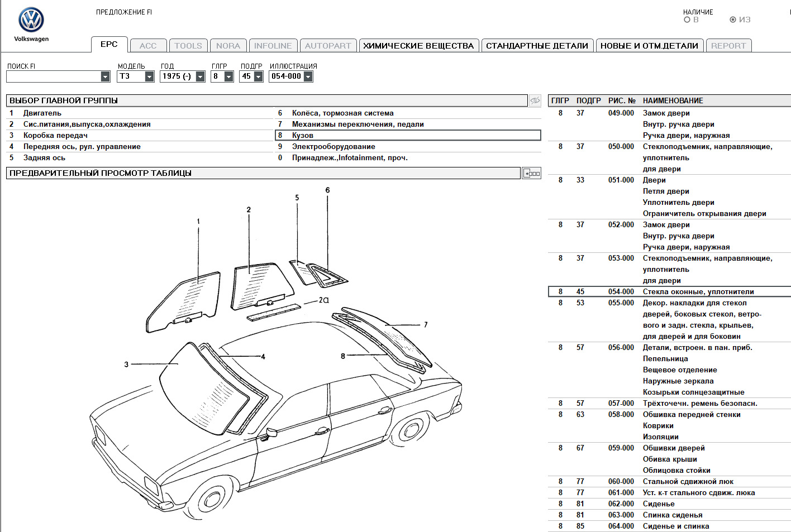Select the 'В' availability radio button

[x=687, y=20]
